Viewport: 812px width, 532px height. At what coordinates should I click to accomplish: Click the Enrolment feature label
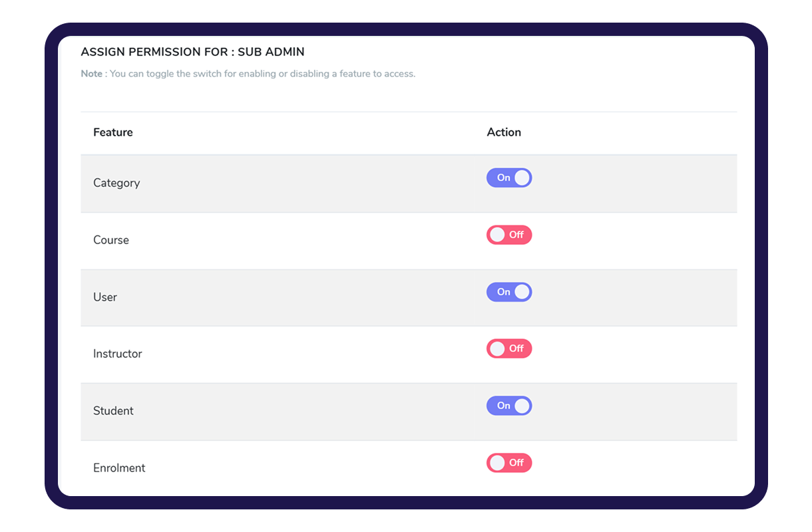119,468
